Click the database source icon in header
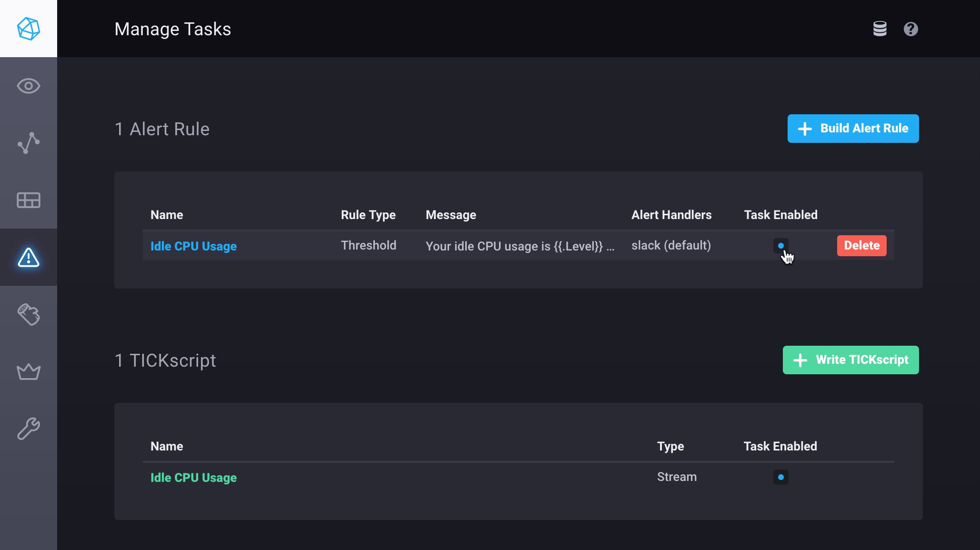980x550 pixels. point(880,29)
